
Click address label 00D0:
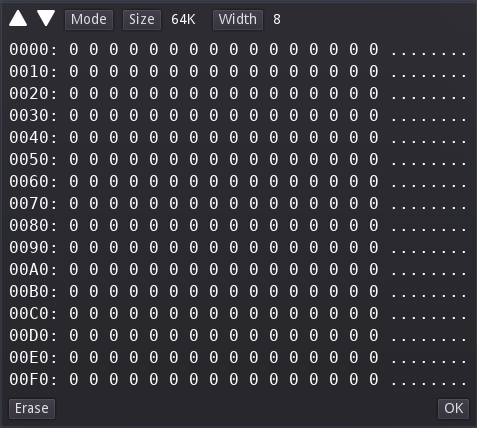tap(33, 336)
